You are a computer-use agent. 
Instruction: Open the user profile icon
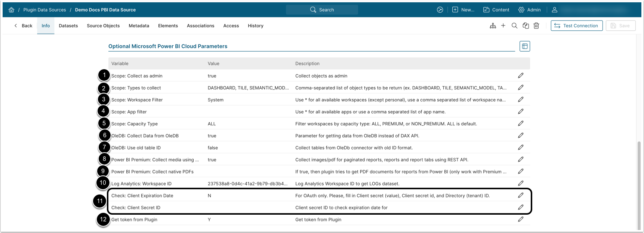point(555,10)
